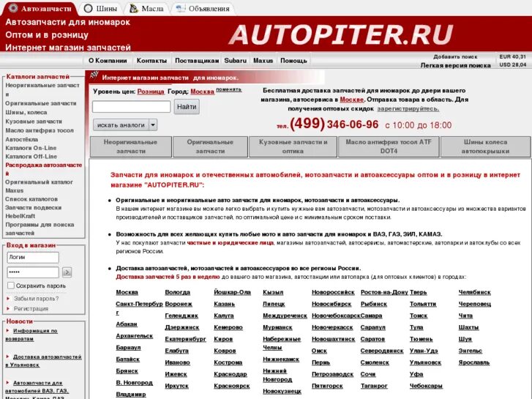Select Масло антифриз тосол ATF DOT4 button

point(389,146)
